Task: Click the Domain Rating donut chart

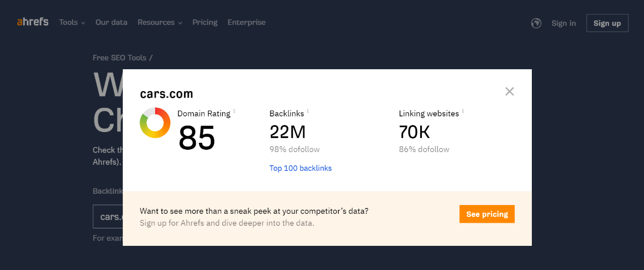Action: [155, 123]
